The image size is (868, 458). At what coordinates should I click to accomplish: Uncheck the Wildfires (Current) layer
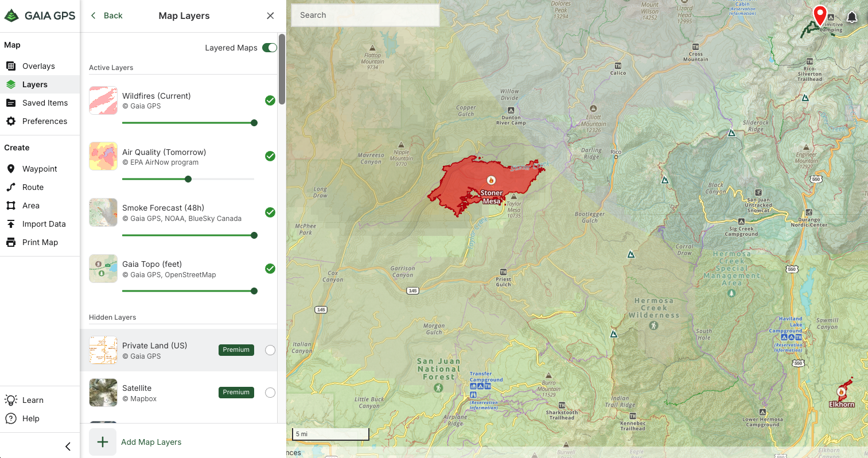(x=270, y=100)
